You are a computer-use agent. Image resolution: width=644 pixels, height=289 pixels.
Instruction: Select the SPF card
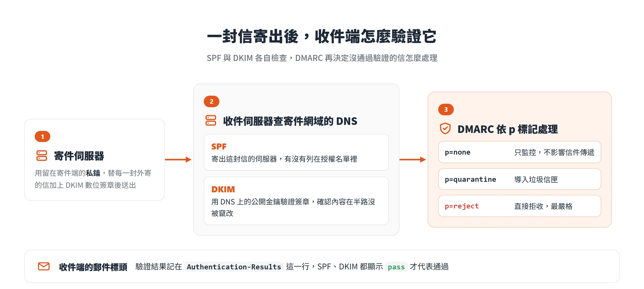click(296, 152)
